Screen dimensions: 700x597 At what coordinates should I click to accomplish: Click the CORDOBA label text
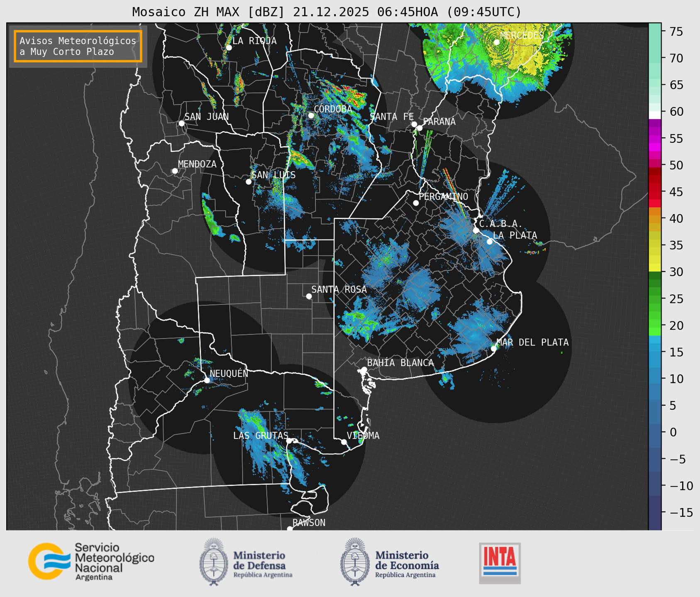tap(333, 109)
